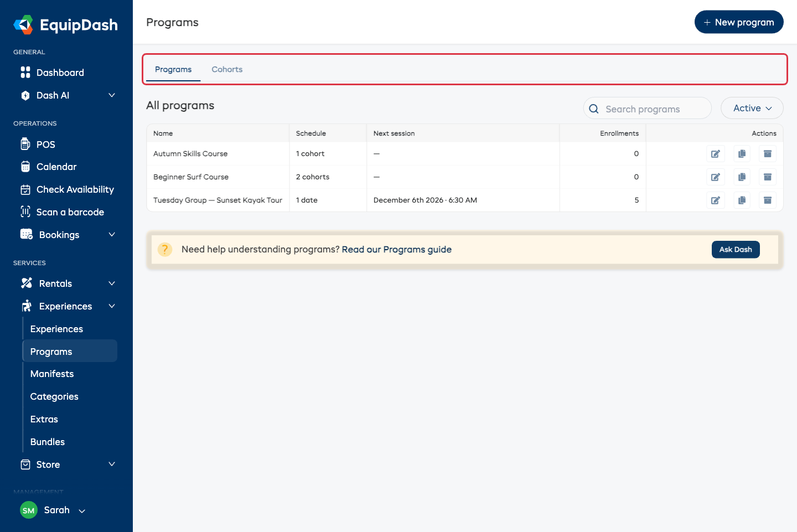Image resolution: width=797 pixels, height=532 pixels.
Task: Click the Autumn Skills Course name
Action: (190, 154)
